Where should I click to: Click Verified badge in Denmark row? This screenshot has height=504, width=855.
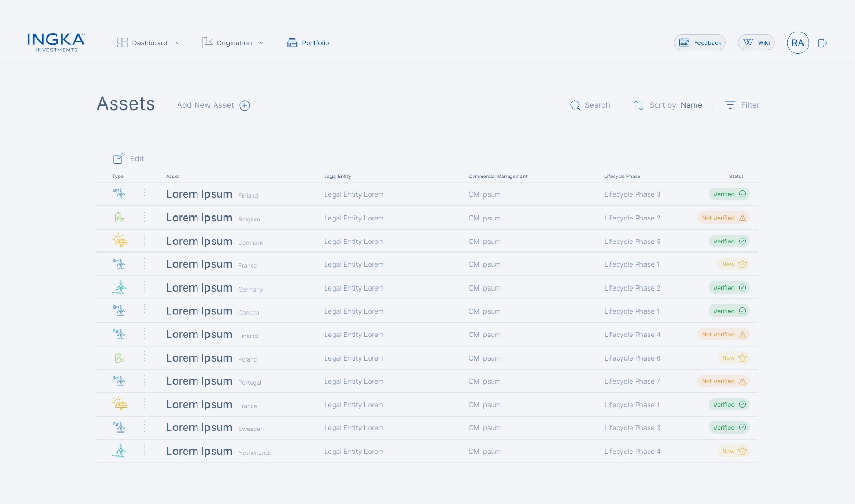pyautogui.click(x=729, y=241)
